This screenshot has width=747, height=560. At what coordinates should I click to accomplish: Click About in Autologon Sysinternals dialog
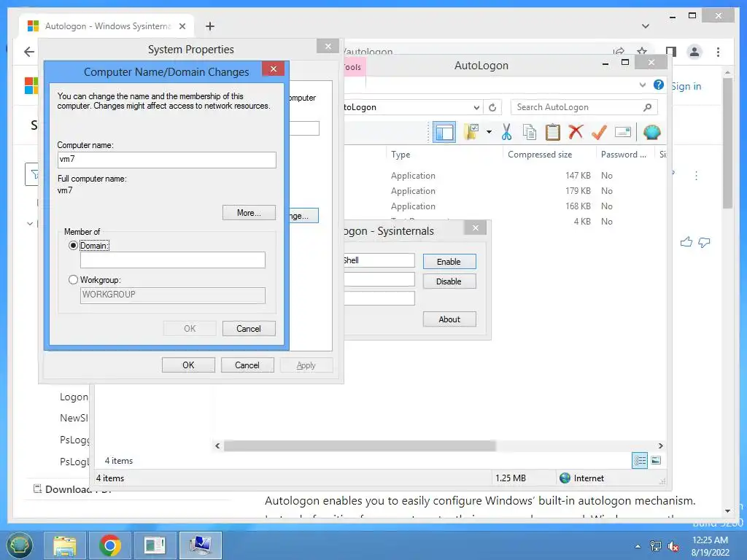[x=449, y=319]
